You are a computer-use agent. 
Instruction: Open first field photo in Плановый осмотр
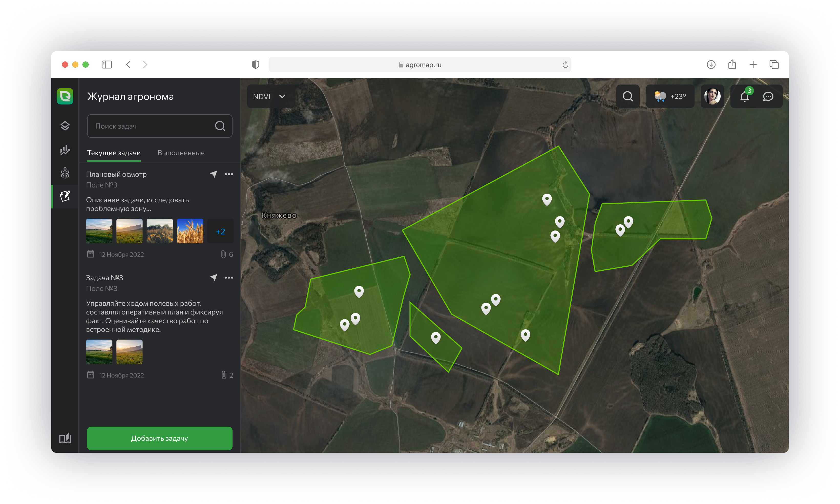tap(99, 231)
